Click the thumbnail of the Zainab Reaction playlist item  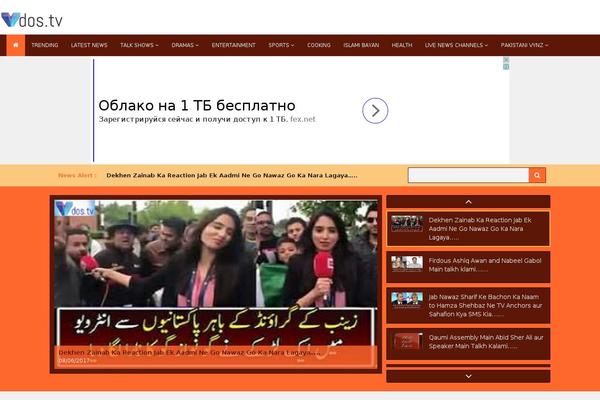[x=407, y=224]
